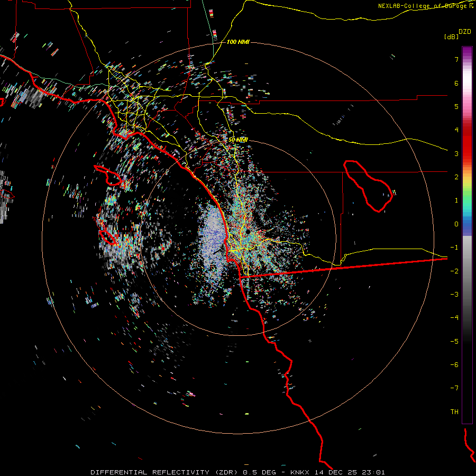Image resolution: width=476 pixels, height=476 pixels.
Task: Click the blue band near 0 dB
Action: [x=467, y=226]
